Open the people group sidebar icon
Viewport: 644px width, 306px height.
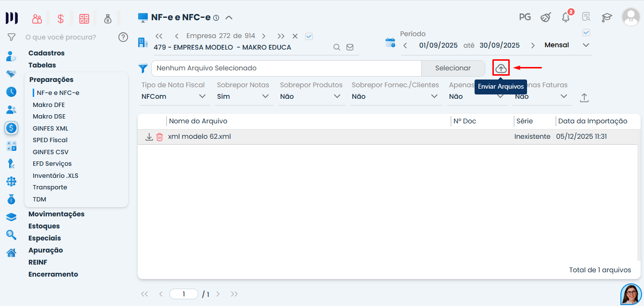tap(12, 109)
